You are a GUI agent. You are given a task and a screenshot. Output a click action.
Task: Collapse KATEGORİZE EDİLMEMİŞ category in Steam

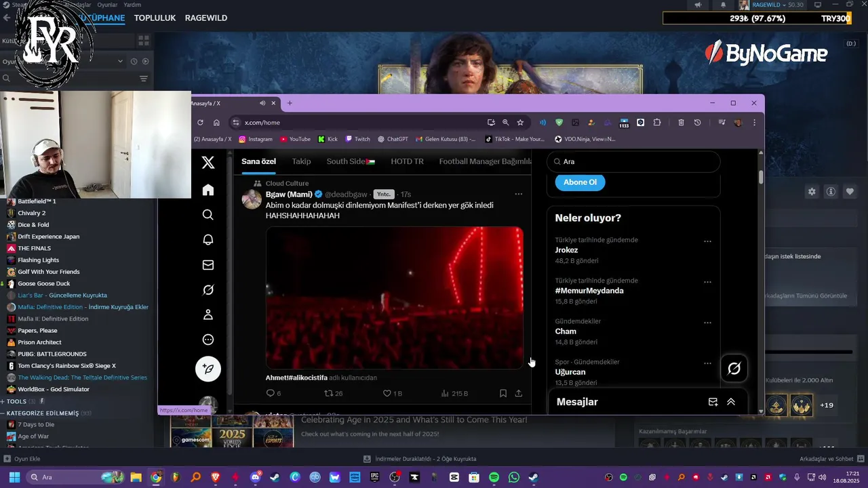(3, 413)
